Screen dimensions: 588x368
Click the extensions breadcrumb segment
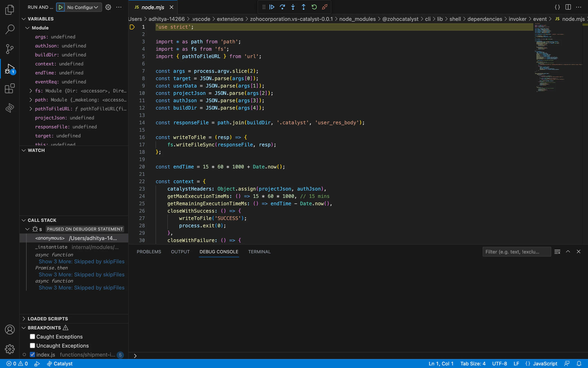(x=230, y=19)
